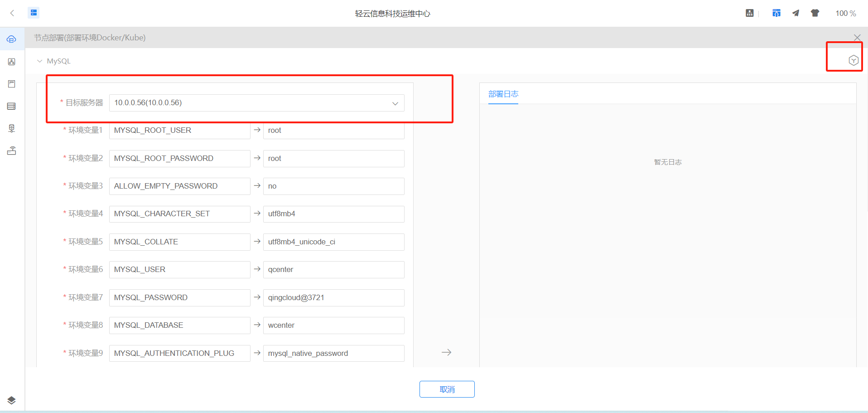Click the 目标服务器 field label

pyautogui.click(x=84, y=103)
